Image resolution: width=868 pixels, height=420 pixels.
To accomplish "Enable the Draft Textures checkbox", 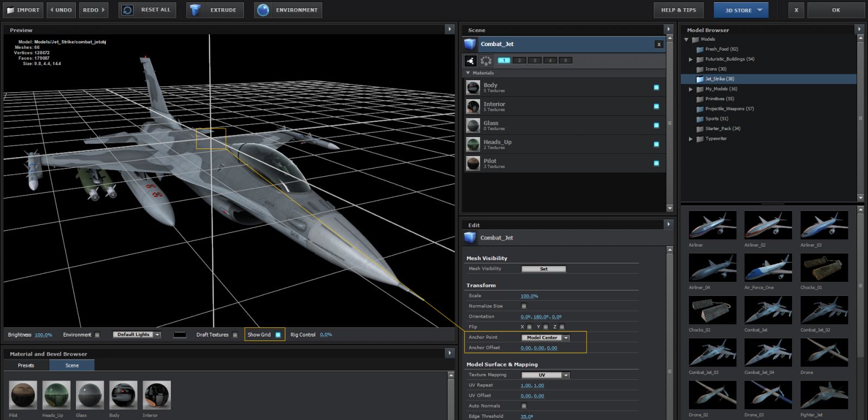I will tap(235, 335).
